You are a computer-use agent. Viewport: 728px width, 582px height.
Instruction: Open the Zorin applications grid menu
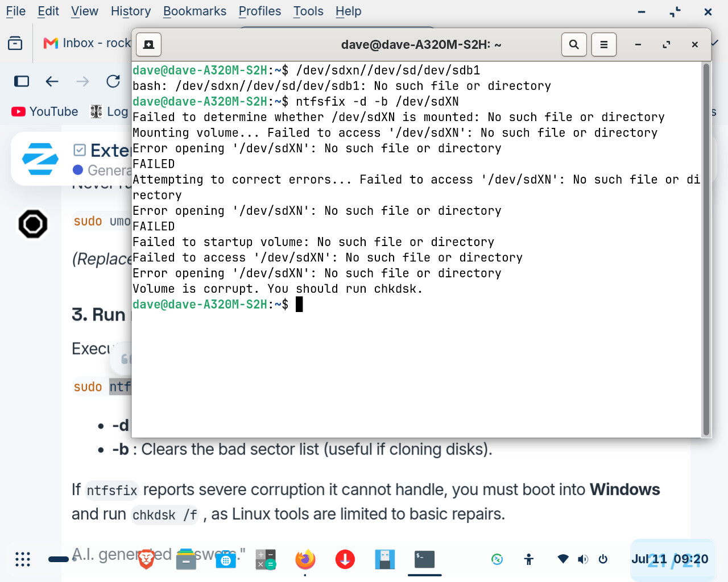[x=23, y=559]
